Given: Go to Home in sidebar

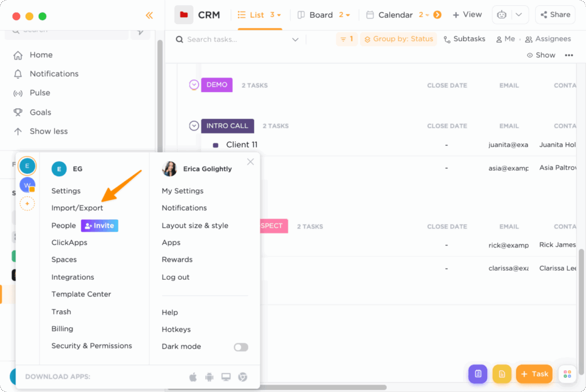Looking at the screenshot, I should (x=41, y=55).
